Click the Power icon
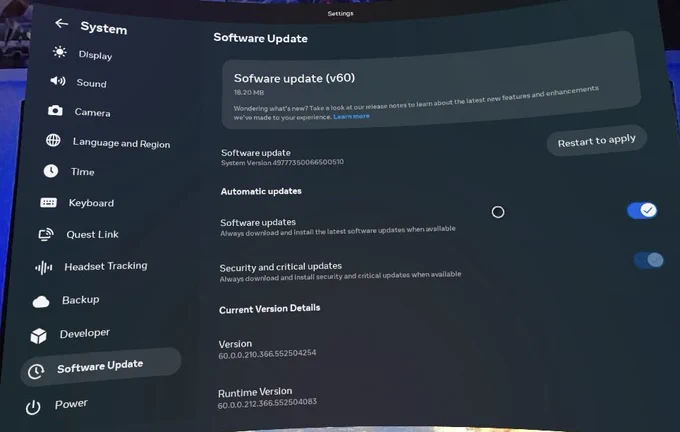Screen dimensions: 680x432 tap(33, 407)
